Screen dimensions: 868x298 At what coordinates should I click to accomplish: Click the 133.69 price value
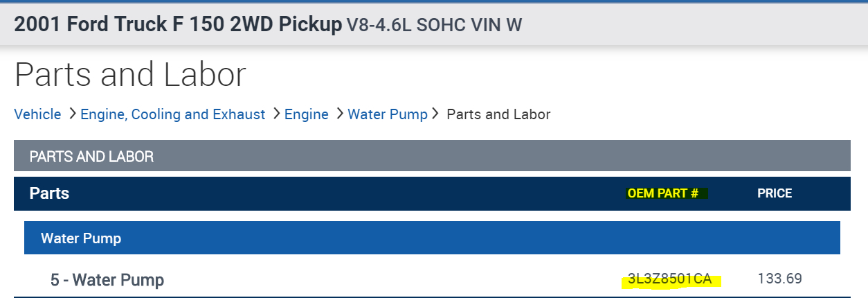(780, 279)
